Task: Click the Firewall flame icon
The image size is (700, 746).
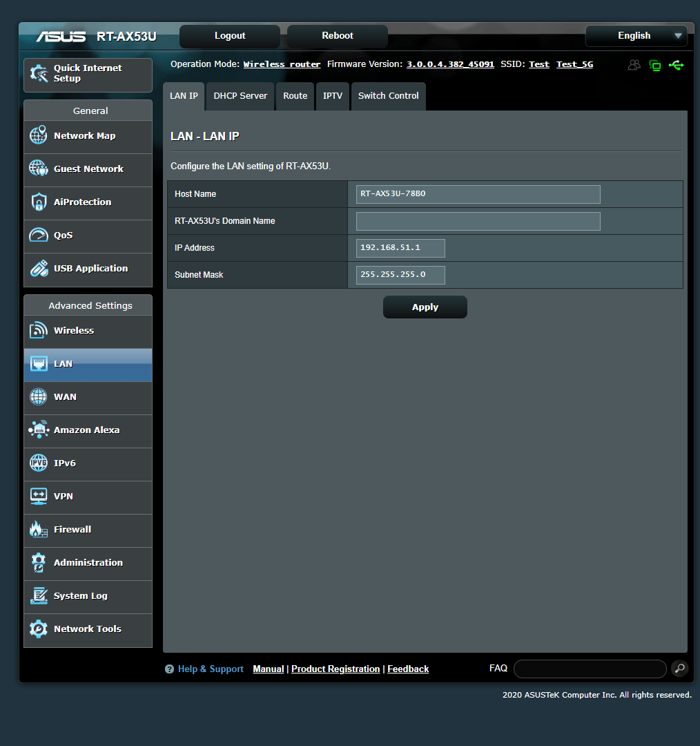Action: (39, 529)
